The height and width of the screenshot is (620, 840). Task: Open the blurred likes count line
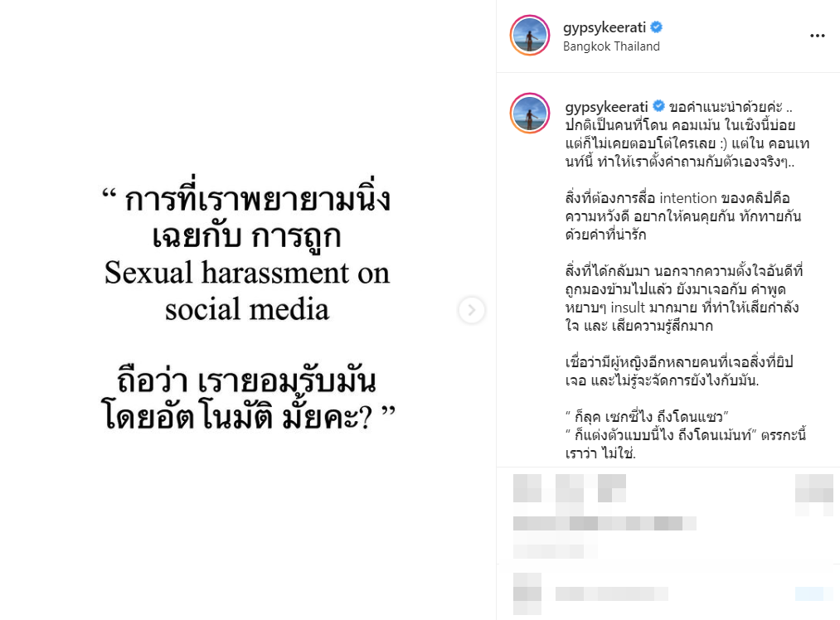605,523
